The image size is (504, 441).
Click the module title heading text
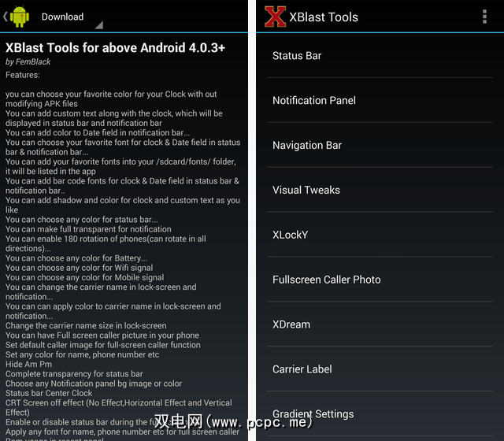click(x=115, y=47)
